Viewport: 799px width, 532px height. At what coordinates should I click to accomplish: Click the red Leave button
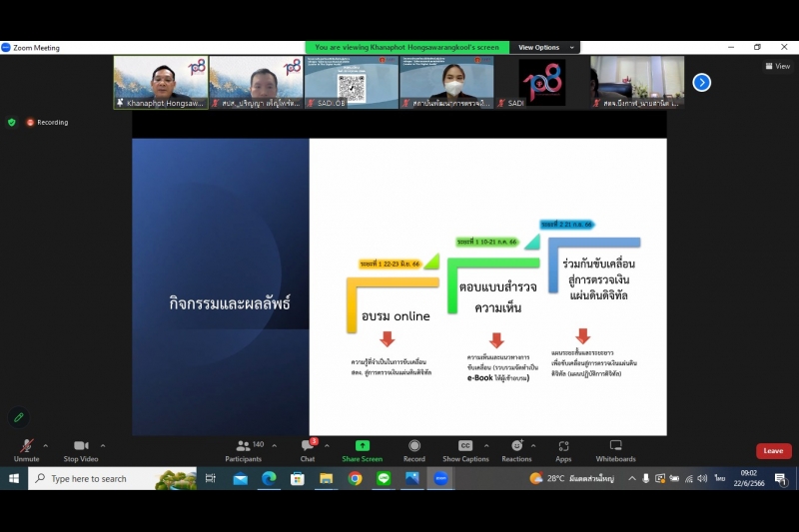(773, 451)
